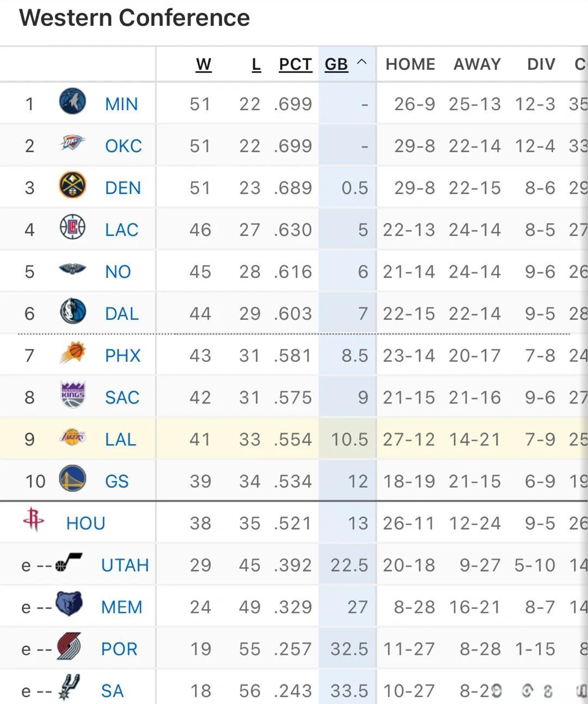Toggle sort arrow beside GB header
588x704 pixels.
click(362, 63)
